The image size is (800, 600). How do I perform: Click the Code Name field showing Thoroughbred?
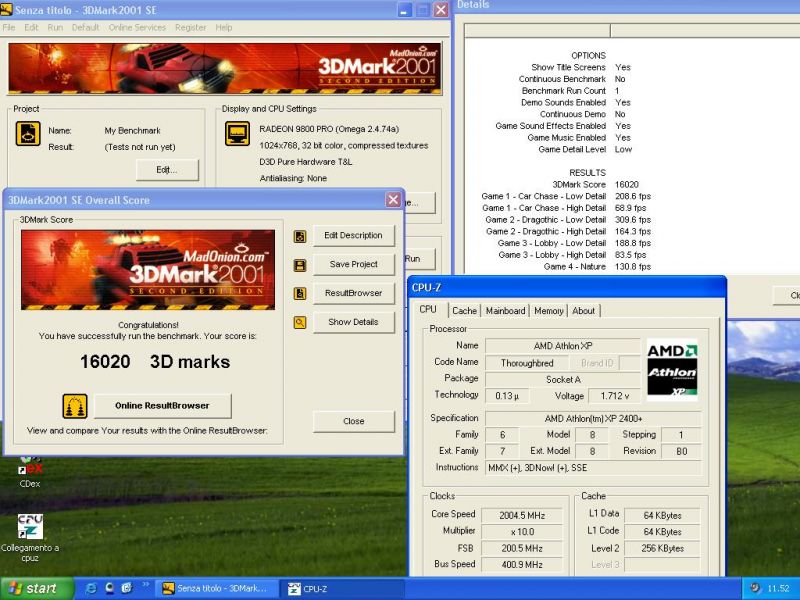[527, 363]
